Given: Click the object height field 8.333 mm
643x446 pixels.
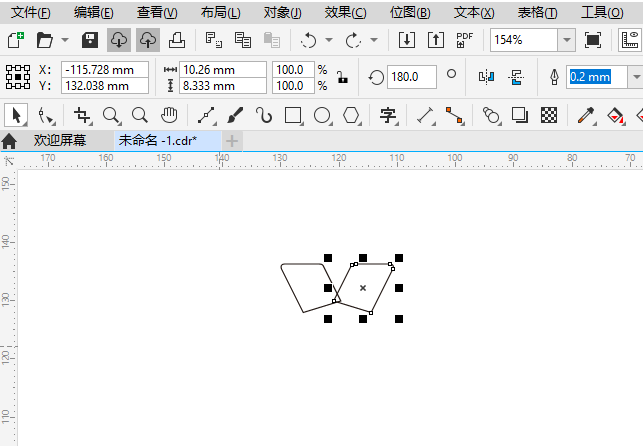Looking at the screenshot, I should 223,86.
